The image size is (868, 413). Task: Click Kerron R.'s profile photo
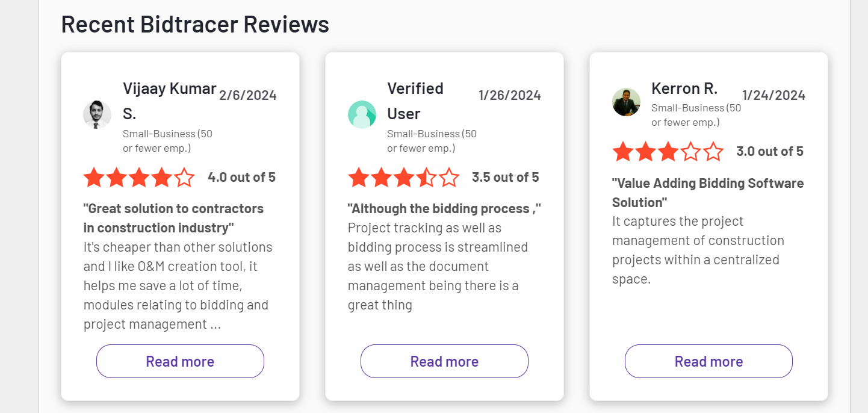click(x=626, y=102)
